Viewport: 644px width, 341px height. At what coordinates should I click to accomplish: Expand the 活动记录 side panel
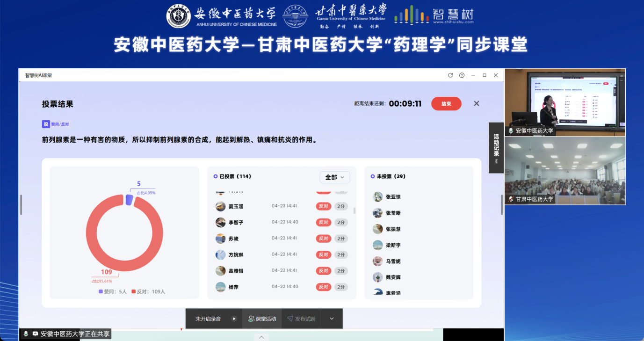[496, 147]
